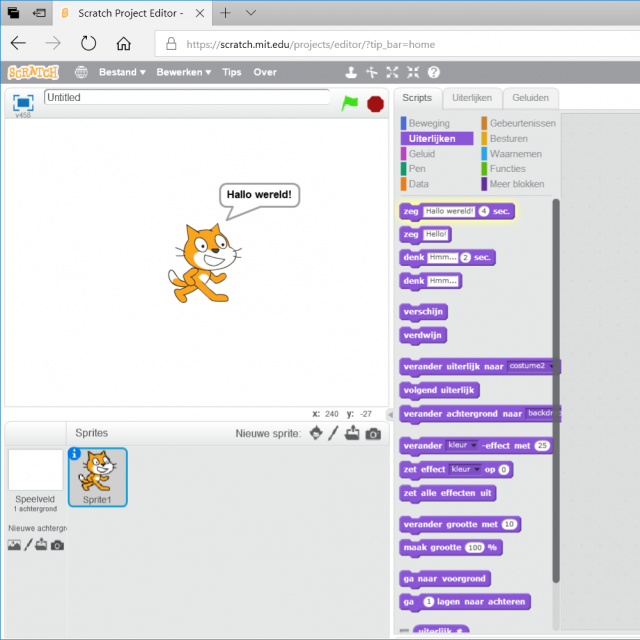640x640 pixels.
Task: Click the project title field Untitled
Action: (187, 97)
